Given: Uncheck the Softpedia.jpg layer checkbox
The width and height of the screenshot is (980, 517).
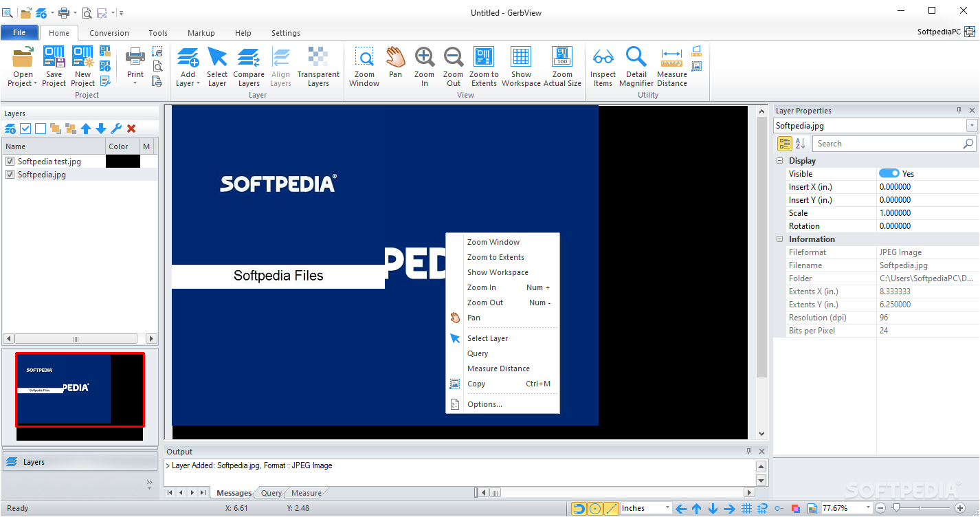Looking at the screenshot, I should coord(10,175).
